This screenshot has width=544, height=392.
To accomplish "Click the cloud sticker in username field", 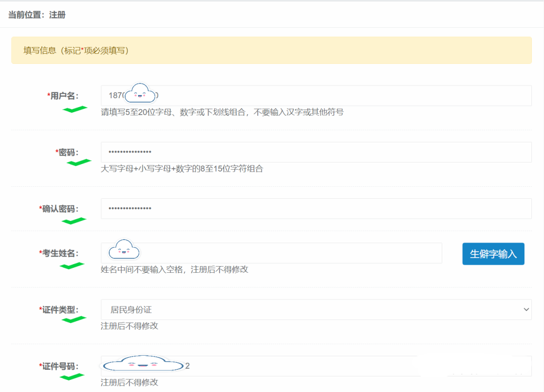I will click(140, 94).
